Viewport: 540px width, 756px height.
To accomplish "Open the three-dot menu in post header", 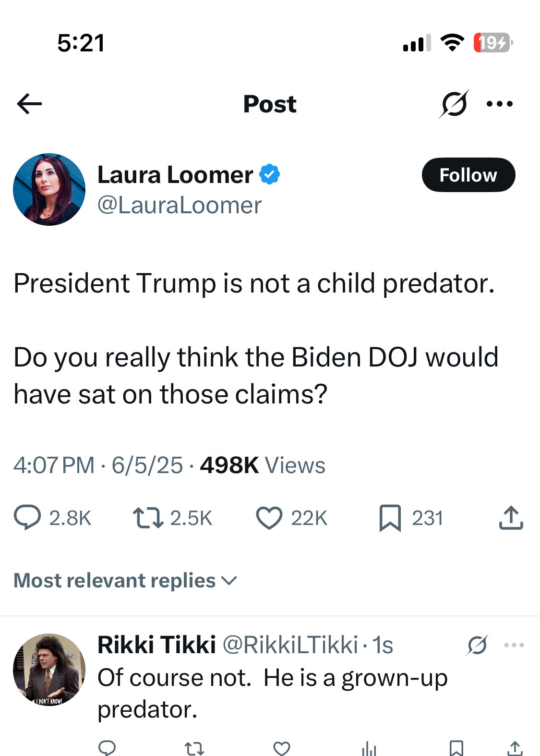I will (500, 104).
